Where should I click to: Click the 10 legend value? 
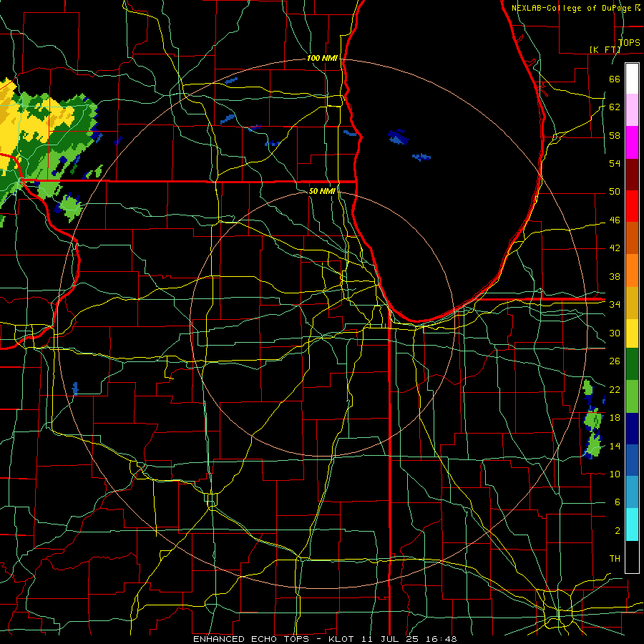(615, 474)
